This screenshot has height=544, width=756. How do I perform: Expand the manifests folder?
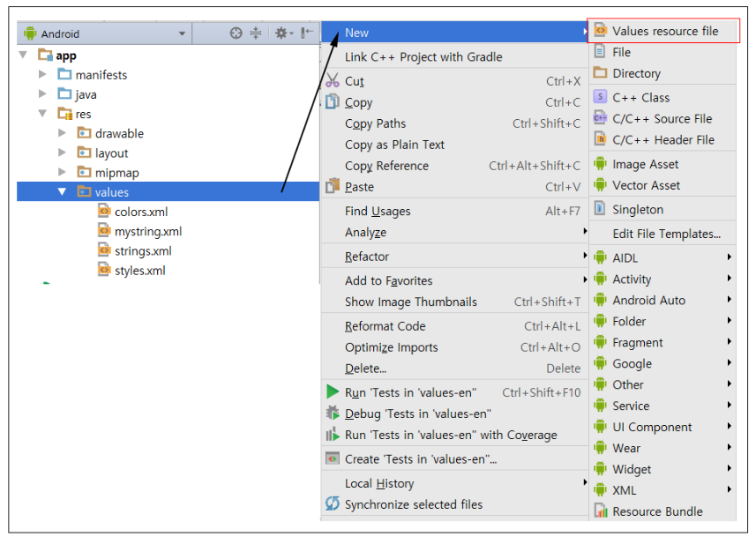(42, 74)
